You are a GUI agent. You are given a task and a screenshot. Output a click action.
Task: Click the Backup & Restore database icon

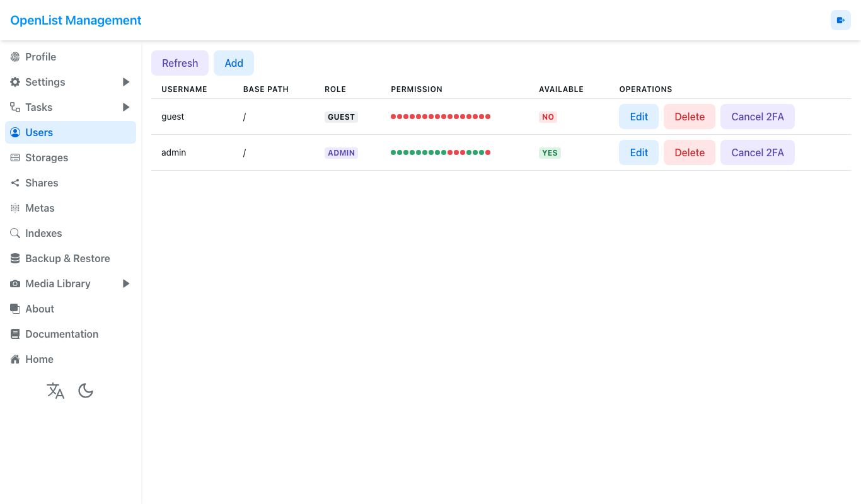point(15,258)
